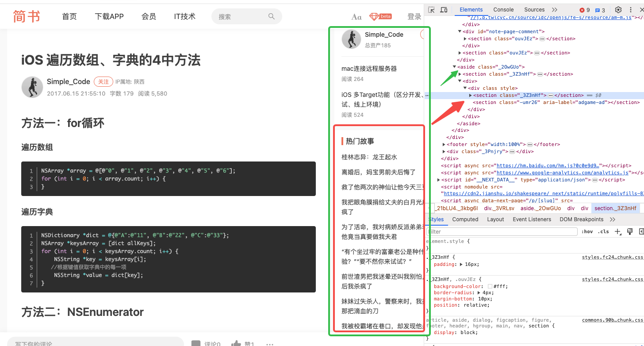Click the paintbrush rendering emulation icon in Styles
The image size is (644, 346).
(x=630, y=231)
